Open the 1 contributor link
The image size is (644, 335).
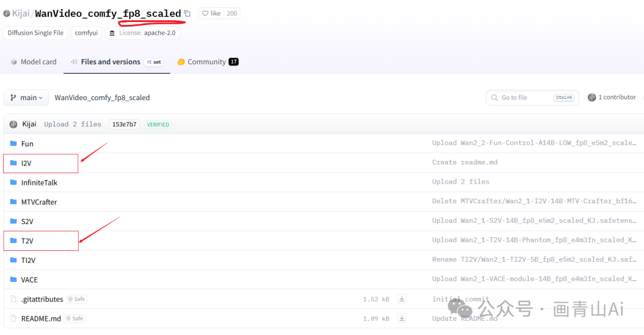point(612,97)
